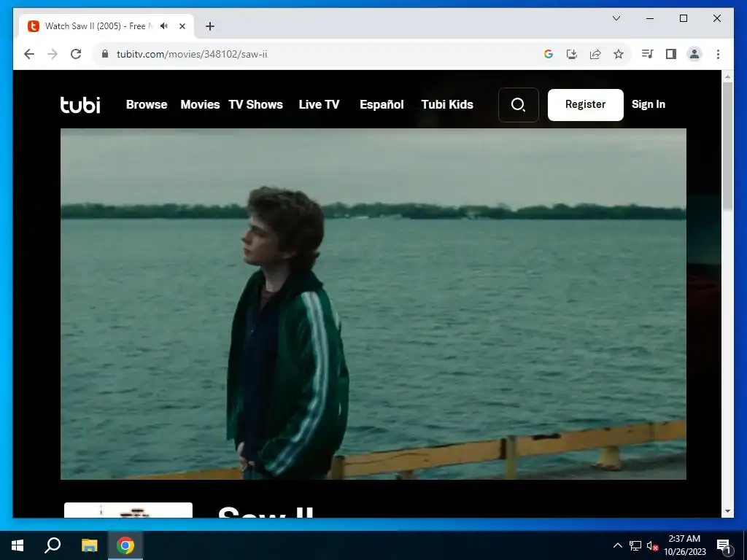Open Chrome three-dot menu
The height and width of the screenshot is (560, 747).
(x=718, y=54)
